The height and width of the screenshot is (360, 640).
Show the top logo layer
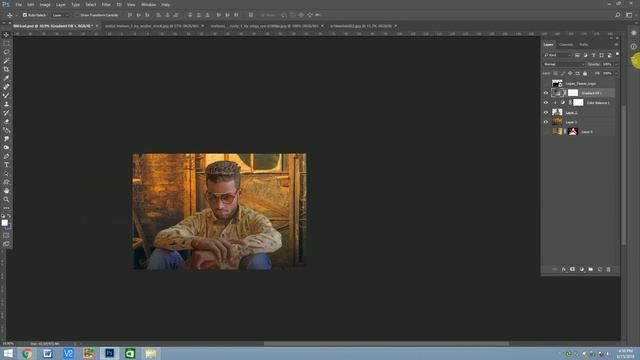[546, 83]
